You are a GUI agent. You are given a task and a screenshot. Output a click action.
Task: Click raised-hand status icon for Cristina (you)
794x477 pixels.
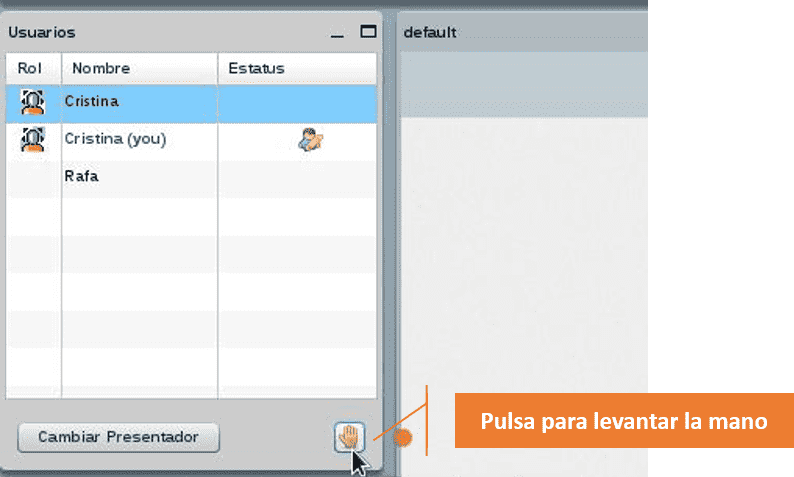[x=310, y=140]
